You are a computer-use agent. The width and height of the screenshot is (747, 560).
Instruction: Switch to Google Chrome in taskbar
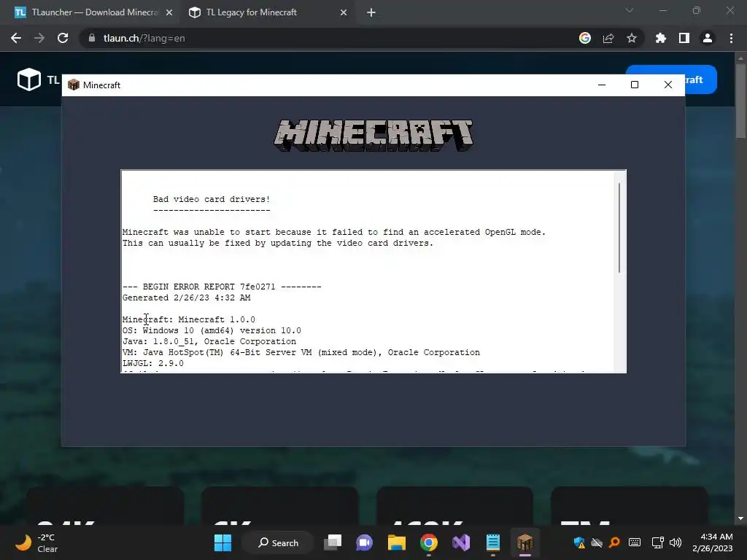click(x=429, y=542)
